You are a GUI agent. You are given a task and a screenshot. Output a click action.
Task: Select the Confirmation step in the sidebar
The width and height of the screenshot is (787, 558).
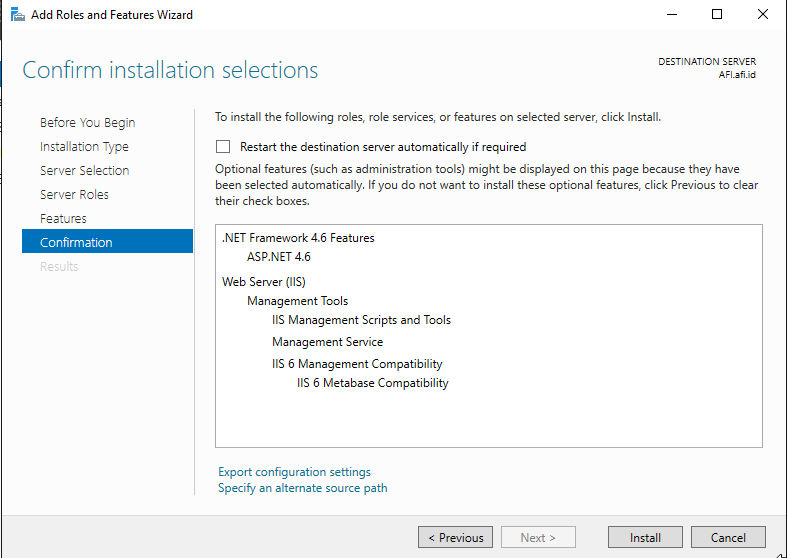(76, 242)
